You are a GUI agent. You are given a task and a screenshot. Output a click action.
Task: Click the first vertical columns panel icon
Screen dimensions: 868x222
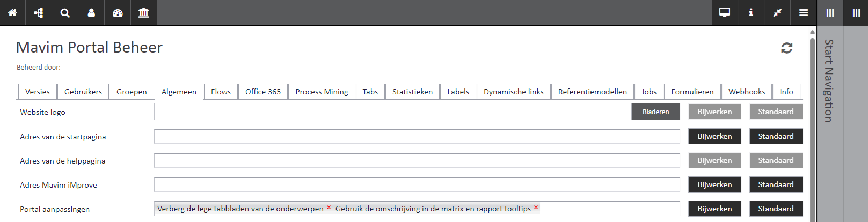[x=830, y=13]
